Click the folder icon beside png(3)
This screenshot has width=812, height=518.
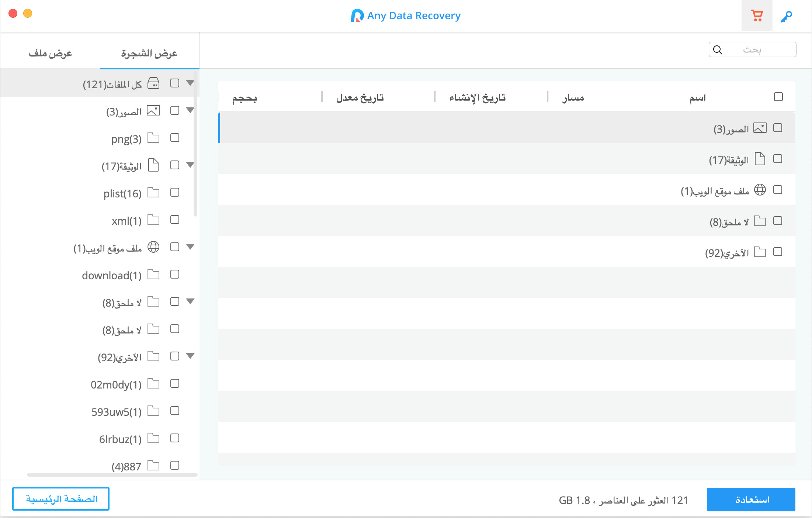(153, 138)
